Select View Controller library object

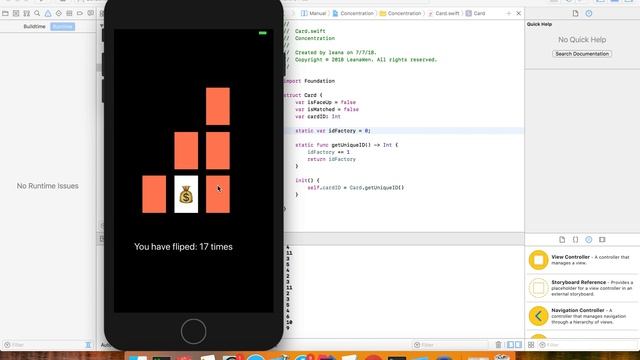click(x=582, y=260)
